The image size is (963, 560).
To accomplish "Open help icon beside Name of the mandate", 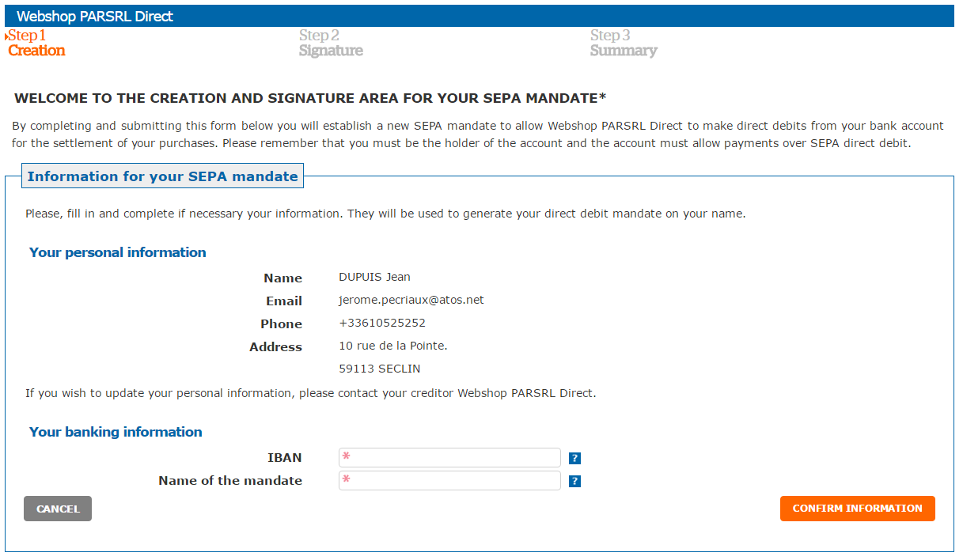I will (x=575, y=481).
